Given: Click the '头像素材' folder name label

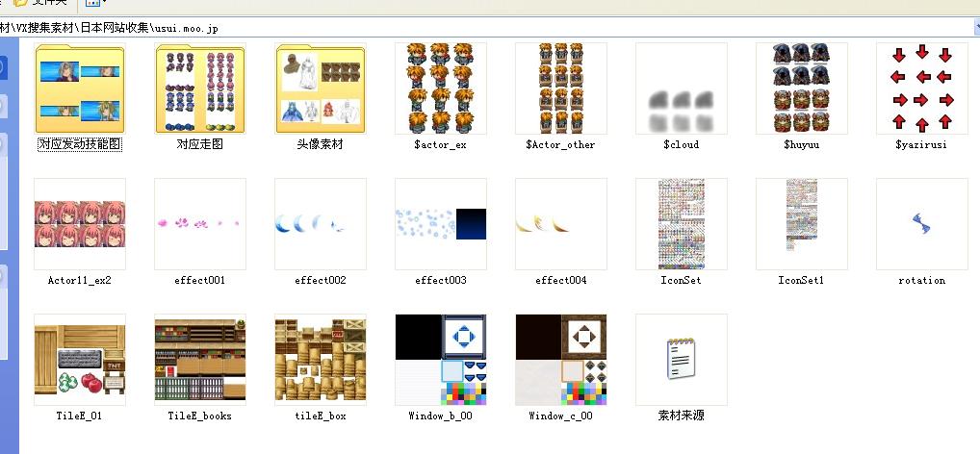Looking at the screenshot, I should (x=321, y=145).
